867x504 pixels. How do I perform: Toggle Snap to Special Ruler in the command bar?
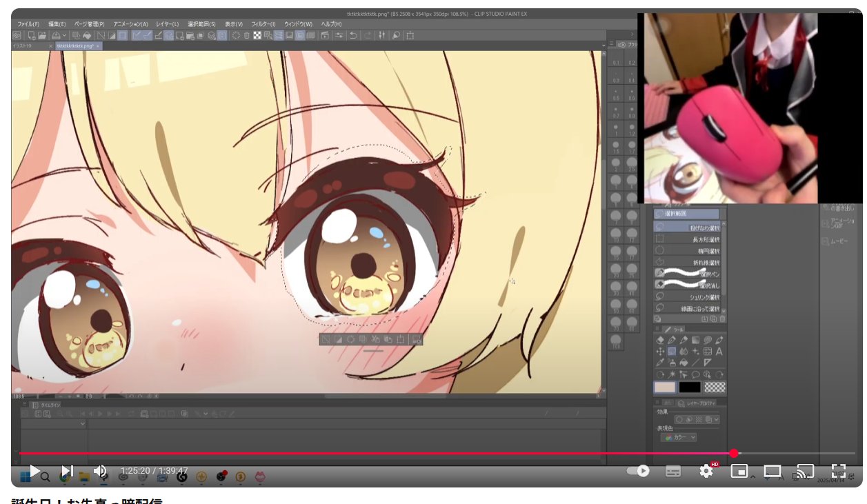tap(148, 35)
